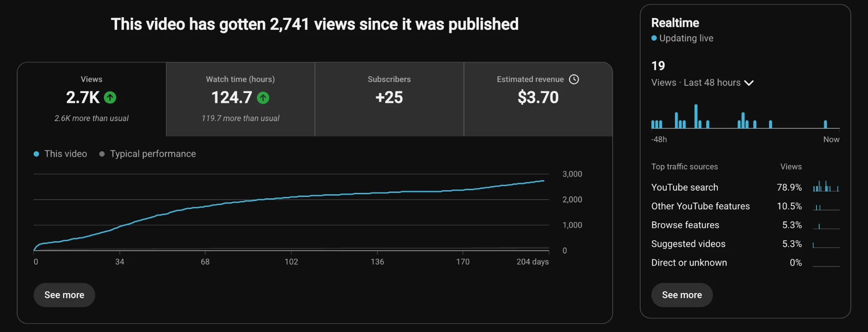
Task: Click Browse features traffic source row
Action: point(745,225)
